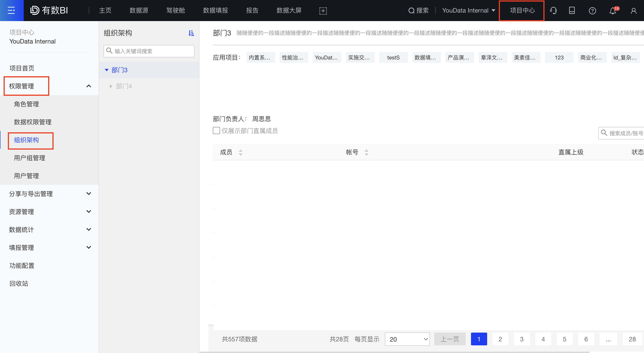Open the help question mark icon
The image size is (644, 353).
(592, 11)
